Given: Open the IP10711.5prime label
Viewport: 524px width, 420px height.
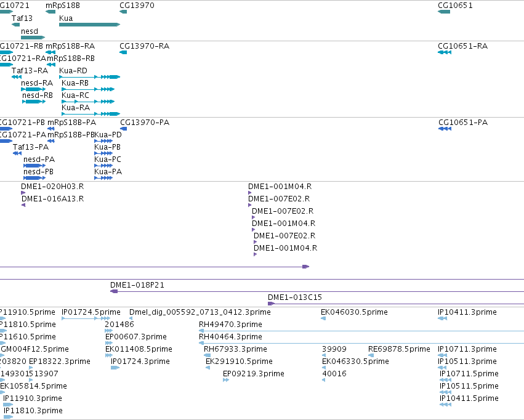Looking at the screenshot, I should [469, 374].
